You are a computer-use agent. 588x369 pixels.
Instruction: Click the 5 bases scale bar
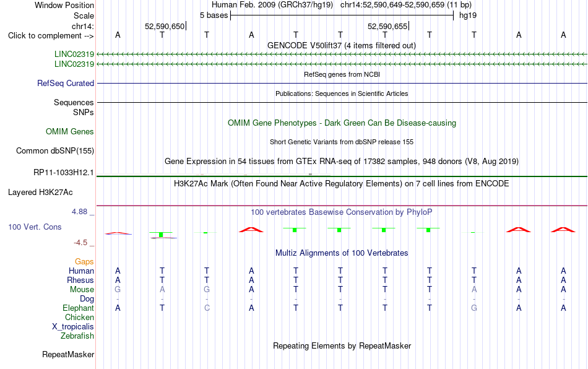click(x=342, y=15)
